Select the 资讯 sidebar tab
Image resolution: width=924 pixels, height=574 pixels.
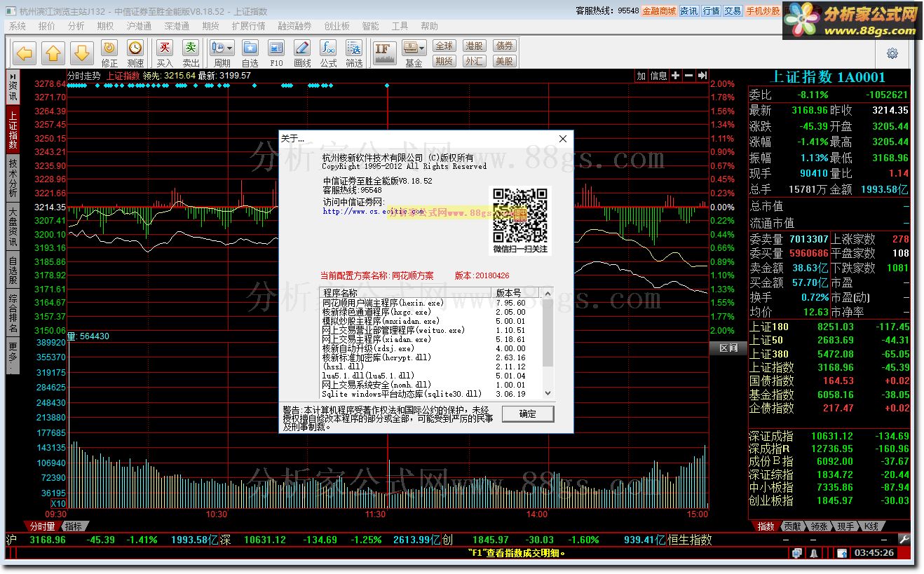tap(13, 91)
